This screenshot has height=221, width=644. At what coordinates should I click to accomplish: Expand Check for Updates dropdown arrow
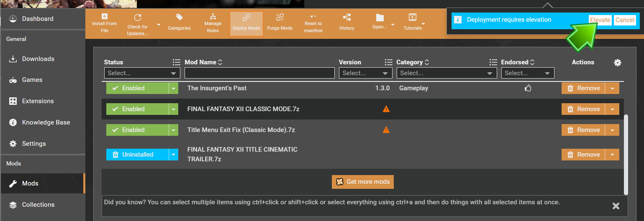tap(159, 25)
